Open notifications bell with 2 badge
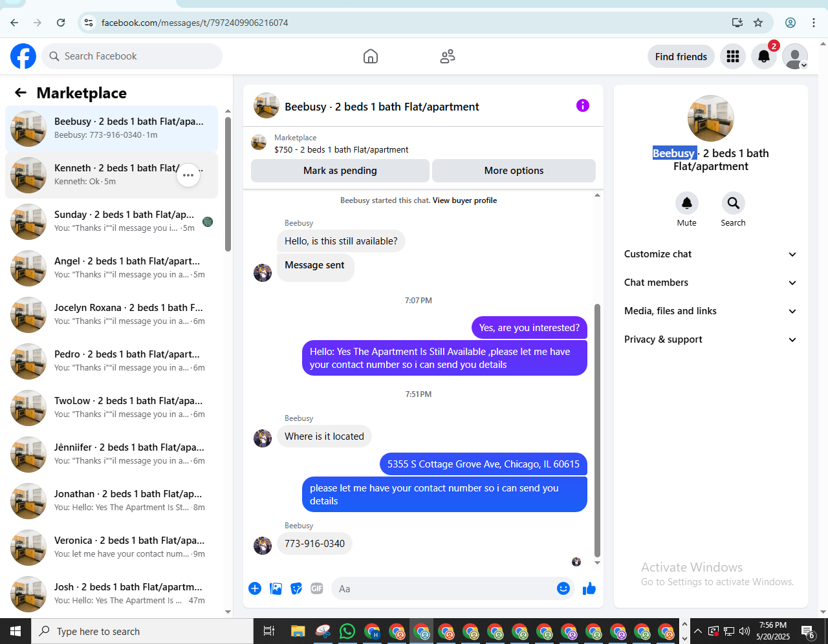The height and width of the screenshot is (644, 828). point(764,56)
